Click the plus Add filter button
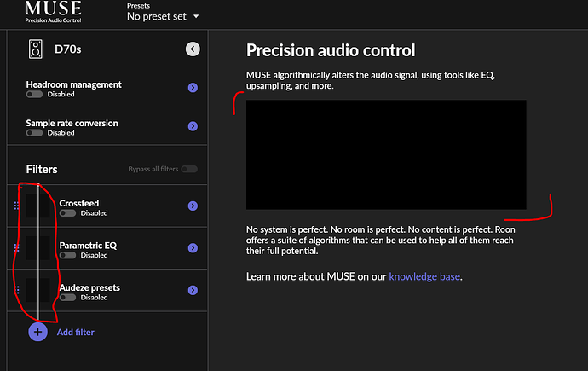588x371 pixels. (37, 332)
